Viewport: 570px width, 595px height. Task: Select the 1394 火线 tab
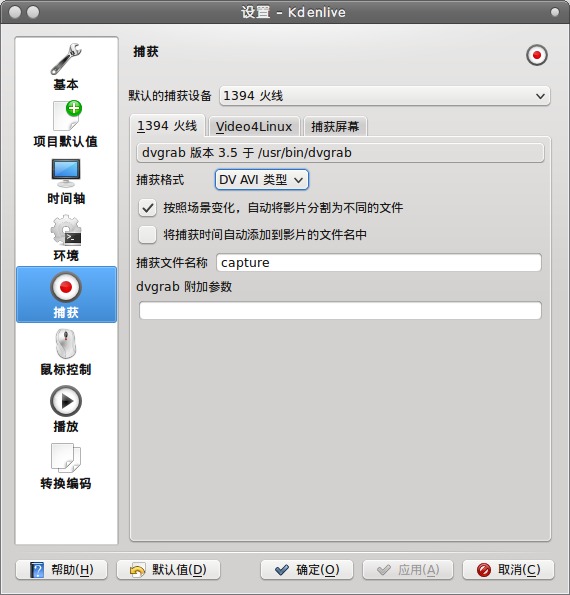(x=167, y=126)
